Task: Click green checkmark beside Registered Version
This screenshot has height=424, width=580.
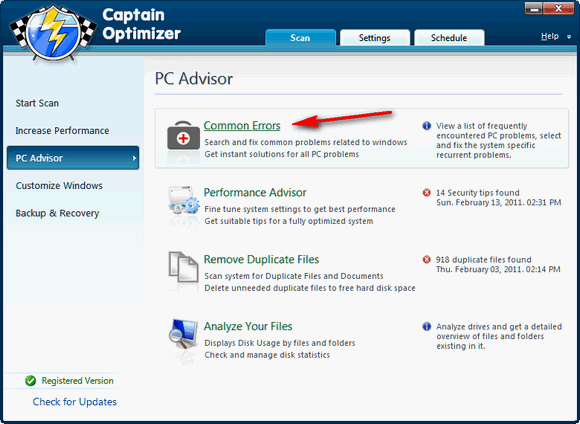Action: 30,381
